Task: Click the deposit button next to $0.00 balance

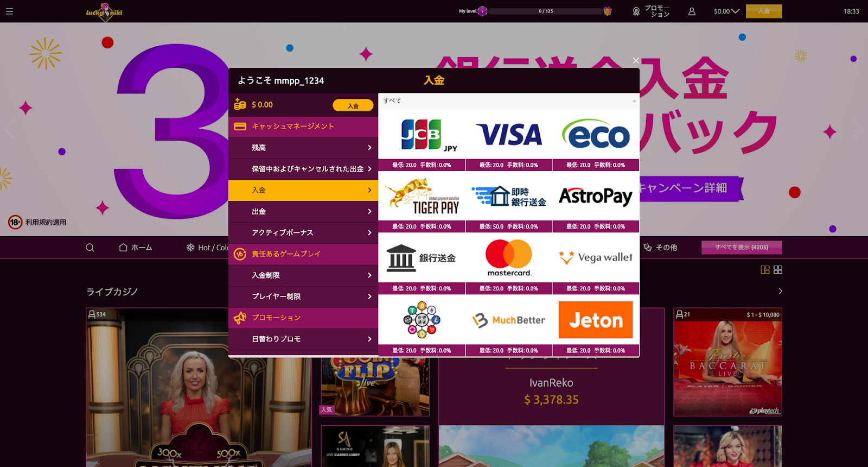Action: [353, 105]
